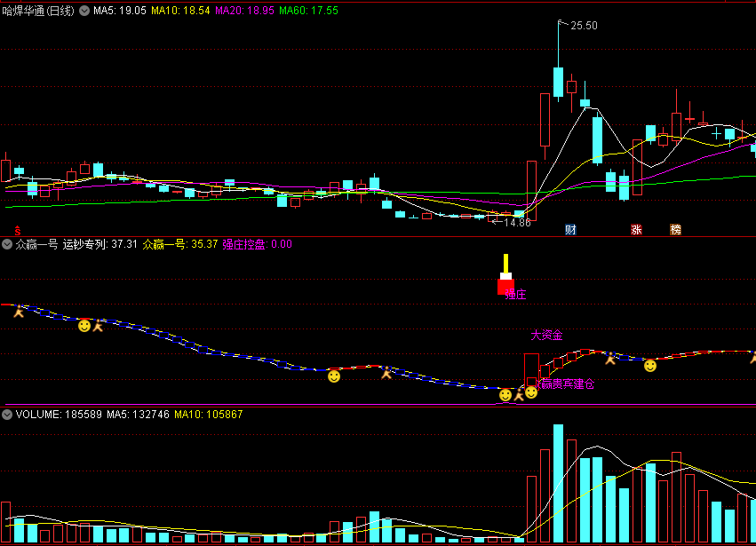Click the tallest cyan volume bar
The image size is (756, 546).
click(x=558, y=483)
